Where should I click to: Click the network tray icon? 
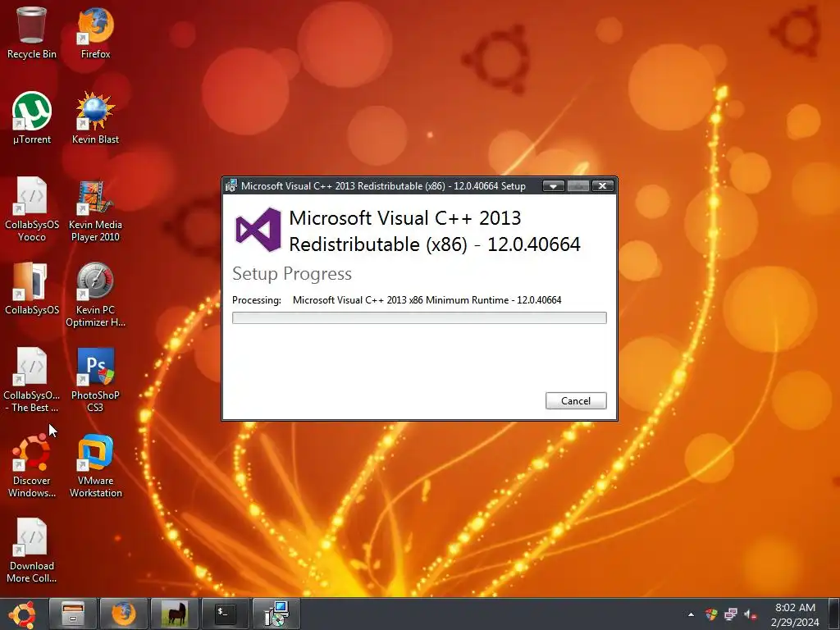click(x=731, y=614)
